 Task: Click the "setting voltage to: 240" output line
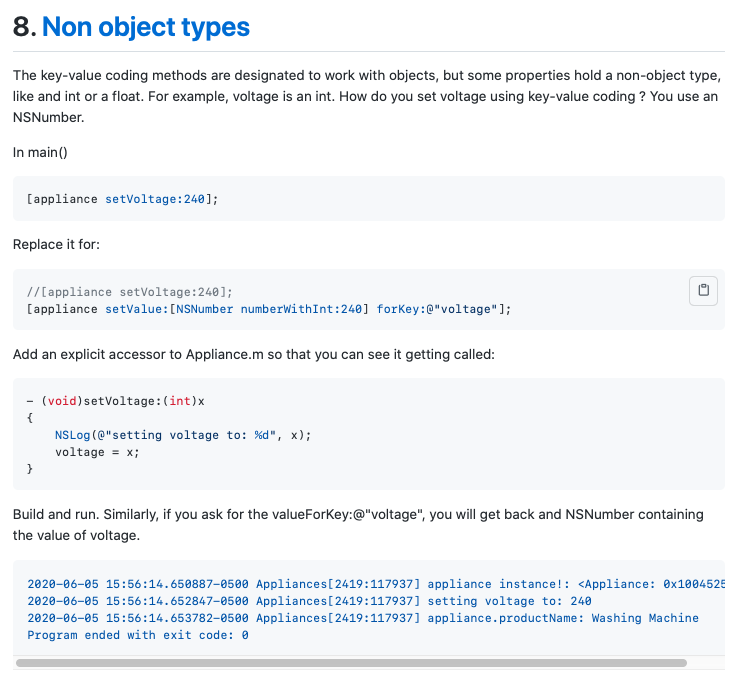click(x=309, y=601)
